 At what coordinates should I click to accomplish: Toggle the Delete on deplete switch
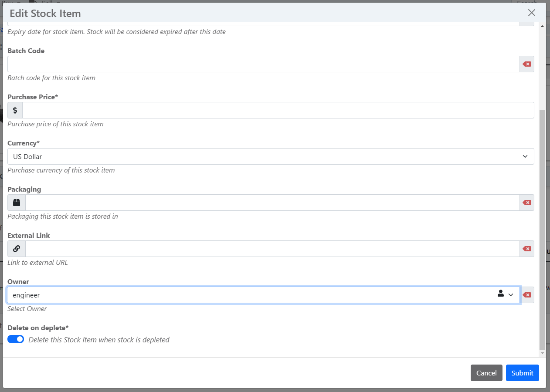point(16,339)
